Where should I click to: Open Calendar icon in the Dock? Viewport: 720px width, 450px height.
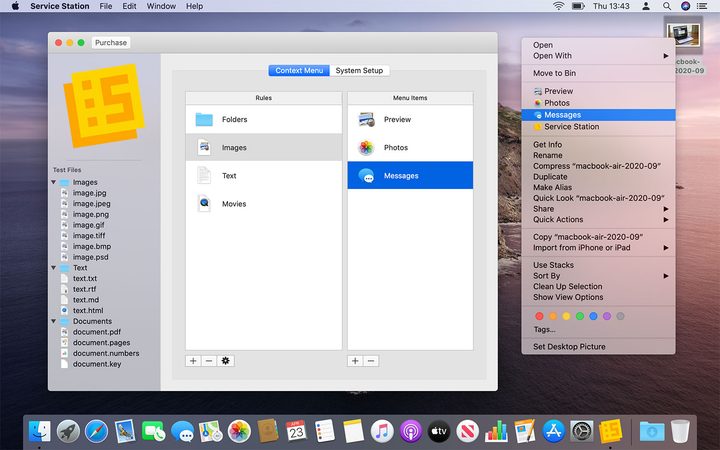tap(296, 431)
